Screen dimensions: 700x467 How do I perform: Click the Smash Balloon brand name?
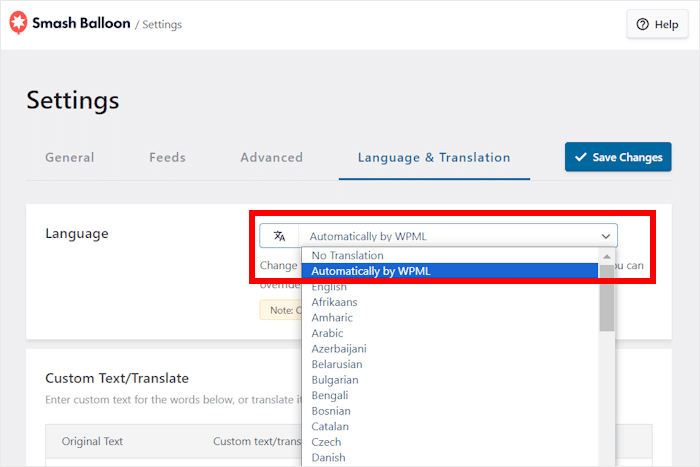[x=81, y=23]
